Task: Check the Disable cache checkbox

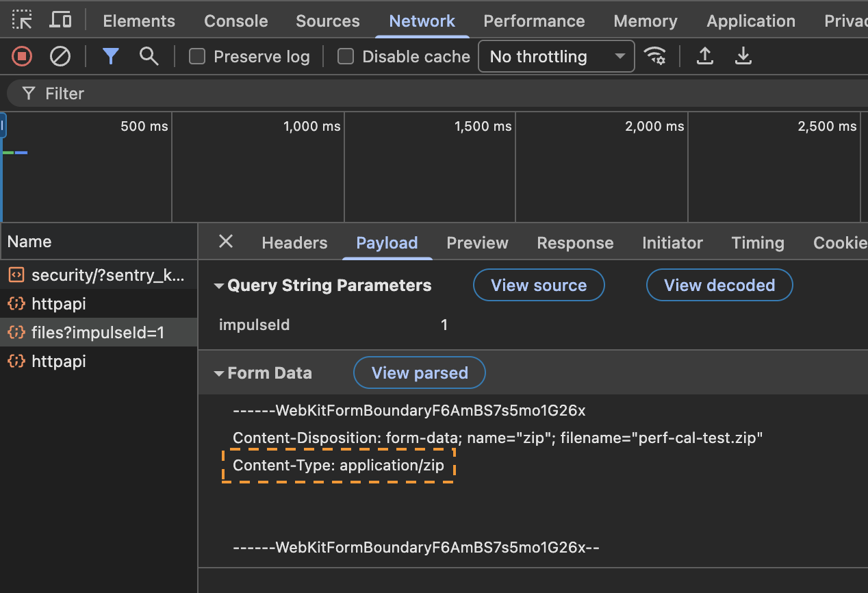Action: pyautogui.click(x=346, y=57)
